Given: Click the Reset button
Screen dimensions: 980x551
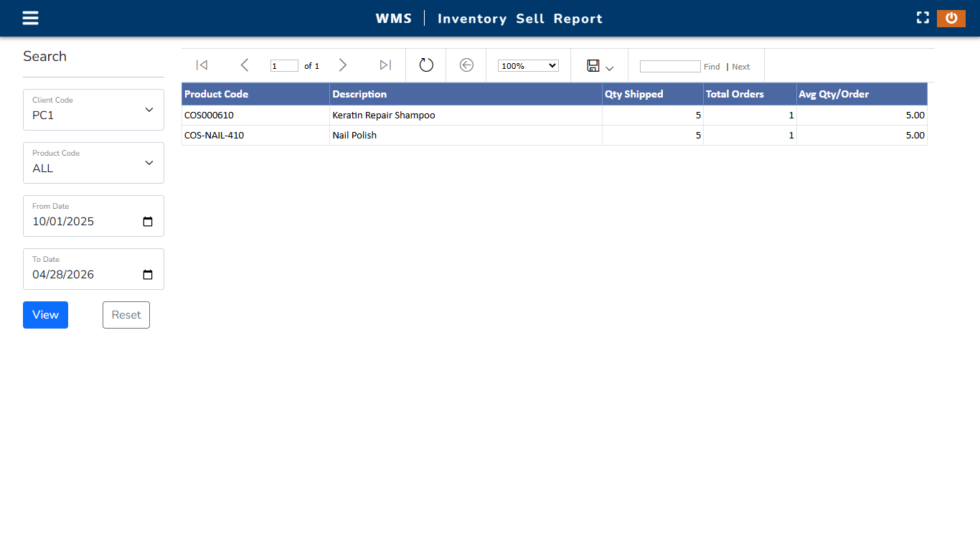Looking at the screenshot, I should [x=126, y=315].
